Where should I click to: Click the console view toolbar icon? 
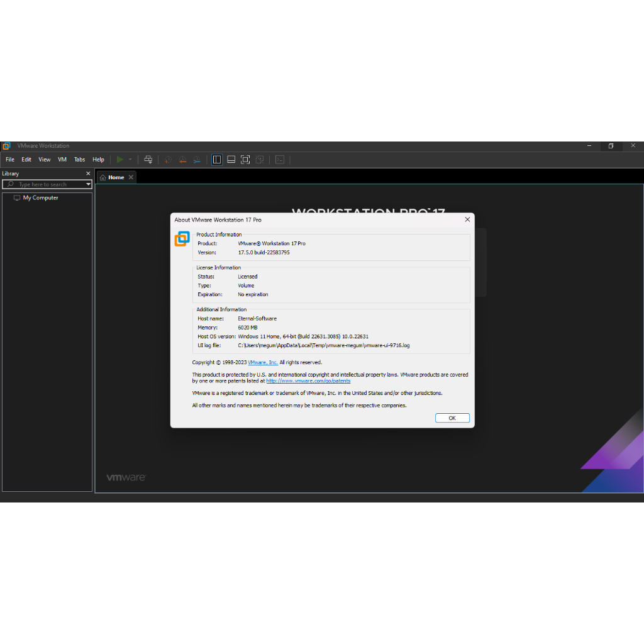point(280,159)
